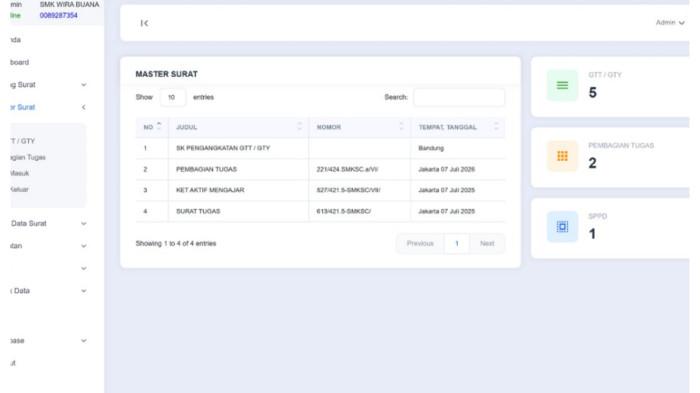Open the Admin dropdown menu
This screenshot has height=393, width=700.
pyautogui.click(x=670, y=22)
